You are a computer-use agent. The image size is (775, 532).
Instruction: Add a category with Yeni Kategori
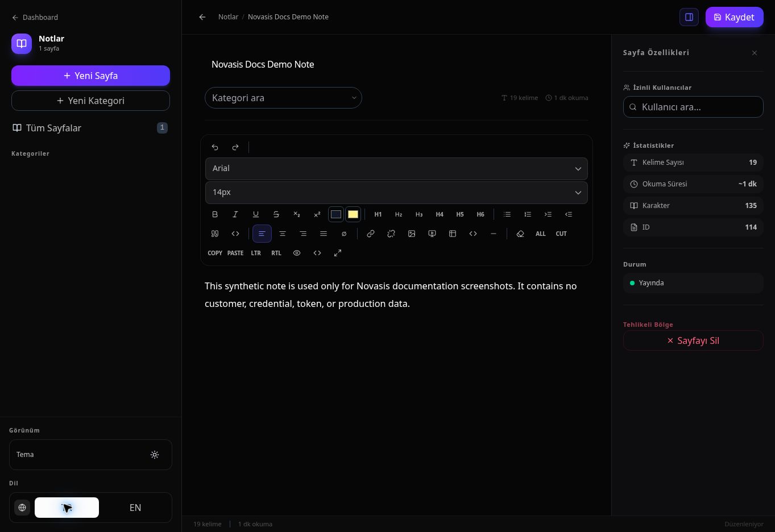tap(90, 101)
